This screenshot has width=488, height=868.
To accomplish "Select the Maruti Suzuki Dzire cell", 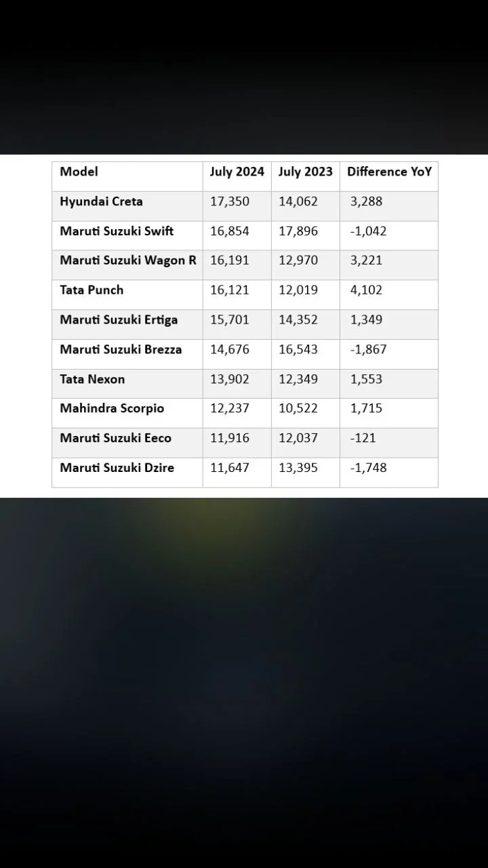I will (x=117, y=467).
